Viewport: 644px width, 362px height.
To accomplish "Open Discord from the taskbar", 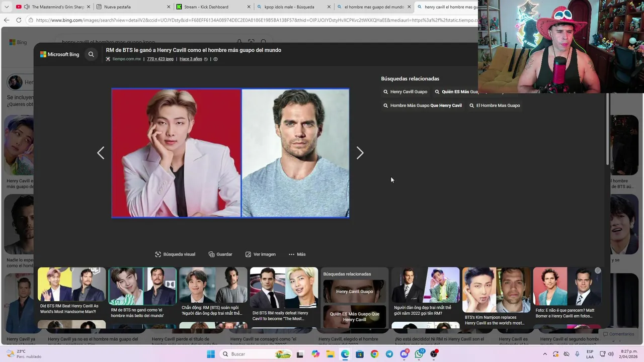I will (x=404, y=354).
